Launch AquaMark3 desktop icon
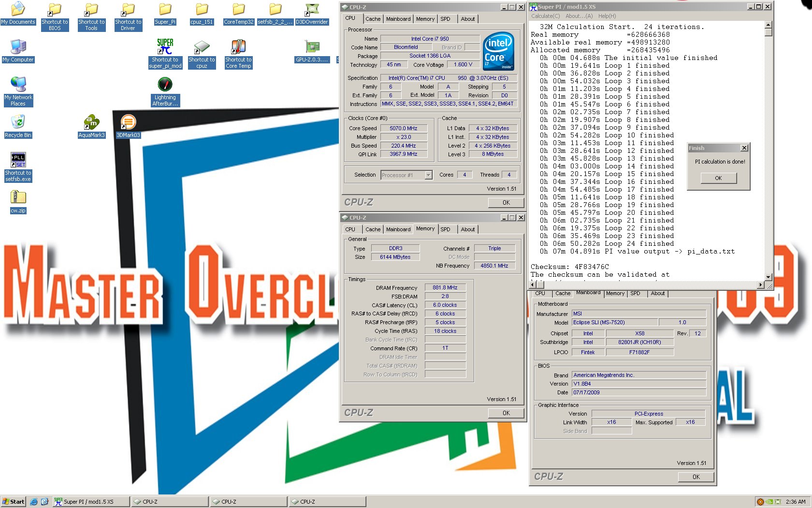 tap(91, 127)
